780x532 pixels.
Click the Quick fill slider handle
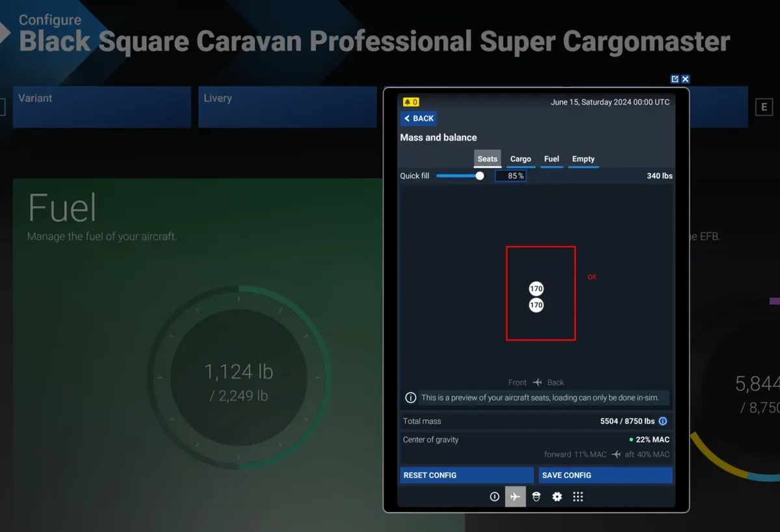click(x=480, y=175)
